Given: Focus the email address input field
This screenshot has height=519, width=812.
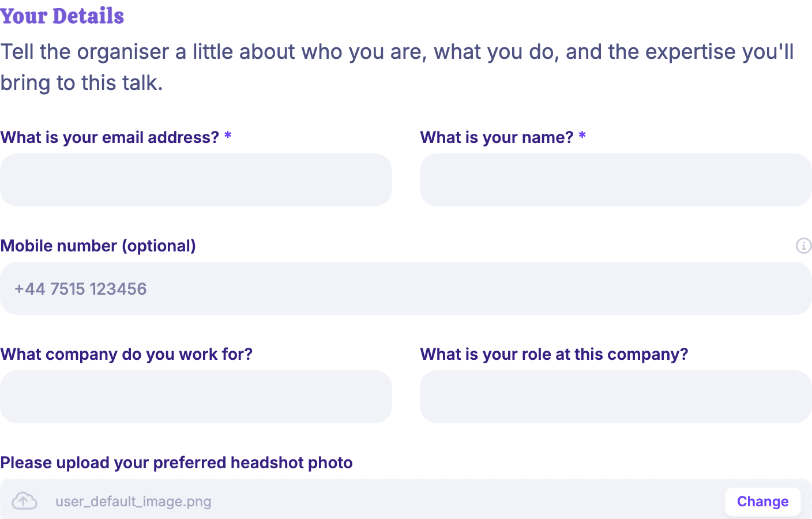Looking at the screenshot, I should 196,180.
